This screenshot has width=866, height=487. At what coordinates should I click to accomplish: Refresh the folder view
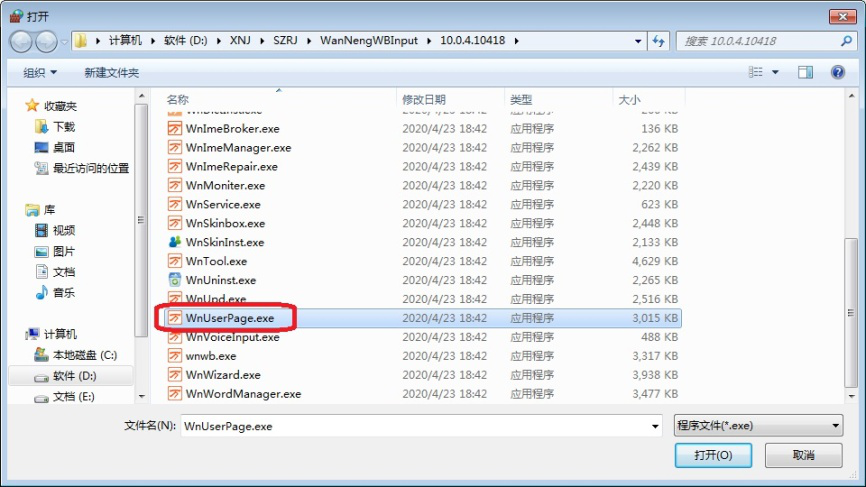658,41
